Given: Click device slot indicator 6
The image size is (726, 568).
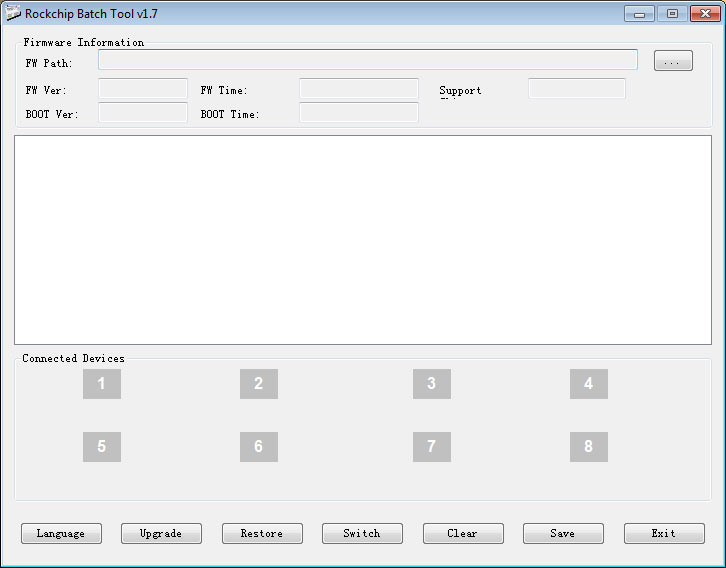Looking at the screenshot, I should [x=259, y=447].
